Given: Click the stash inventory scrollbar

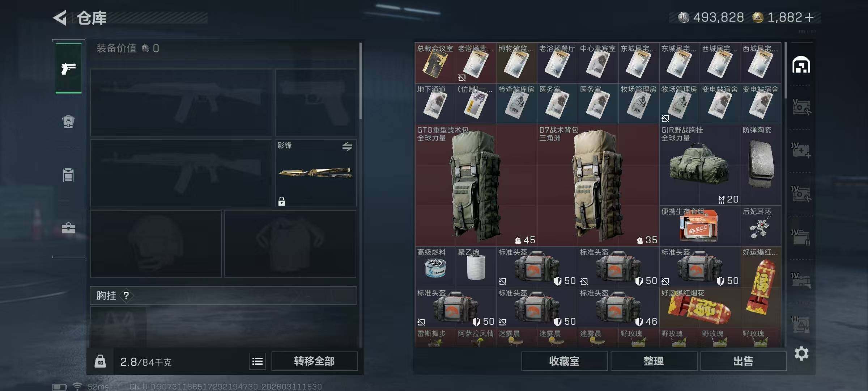Looking at the screenshot, I should click(x=785, y=71).
